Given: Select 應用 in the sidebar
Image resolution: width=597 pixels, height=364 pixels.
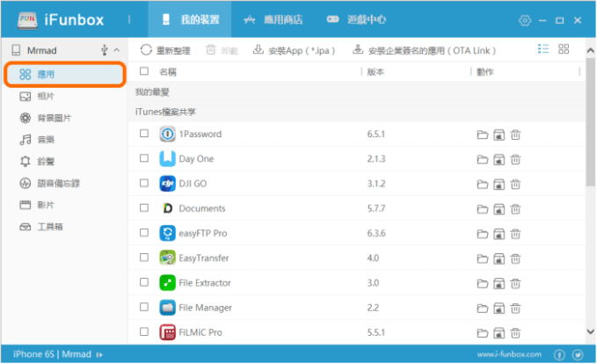Looking at the screenshot, I should (x=65, y=75).
